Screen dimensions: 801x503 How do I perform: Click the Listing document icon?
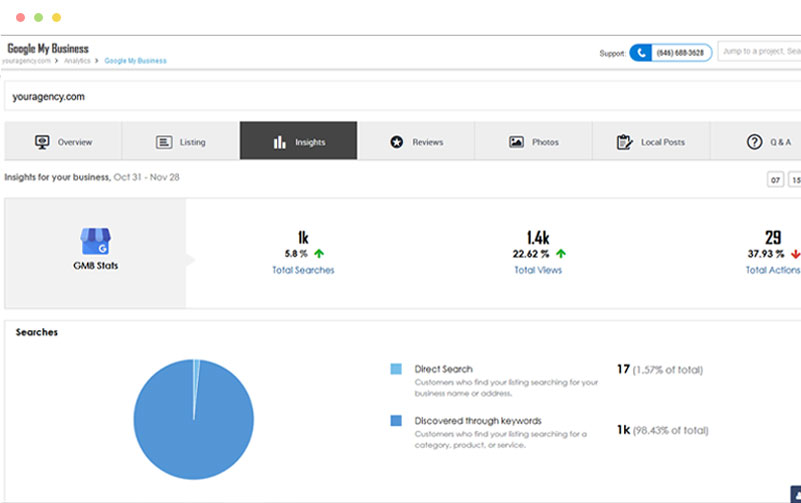(x=164, y=142)
